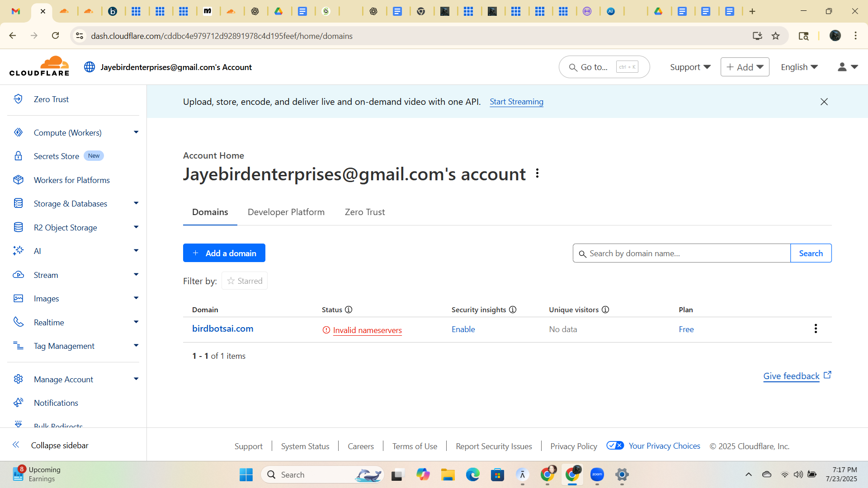
Task: Click the Add a domain button
Action: click(x=224, y=253)
